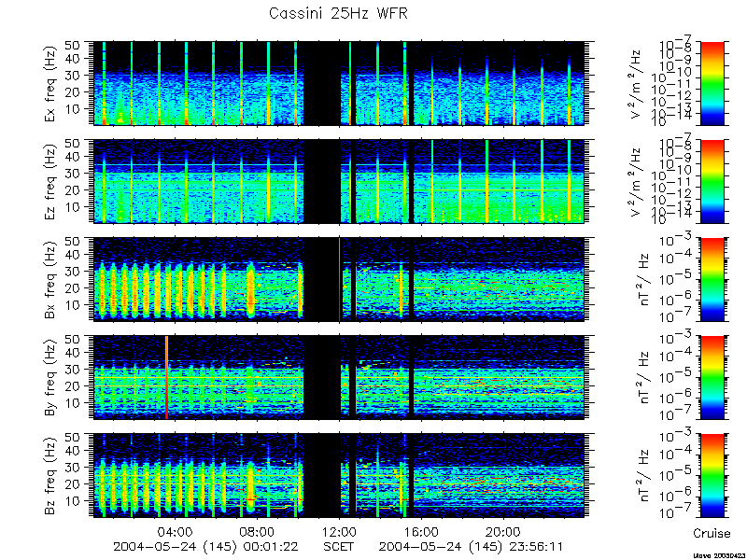Click the 10⁻⁵ label on By color bar
Screen dimensions: 747x560
coord(677,378)
